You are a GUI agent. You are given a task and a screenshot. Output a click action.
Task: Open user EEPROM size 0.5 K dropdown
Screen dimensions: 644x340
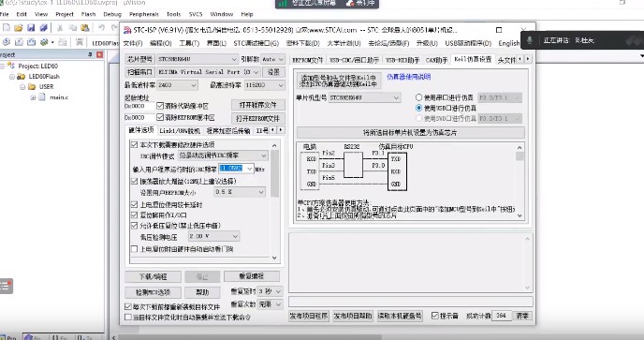click(240, 192)
